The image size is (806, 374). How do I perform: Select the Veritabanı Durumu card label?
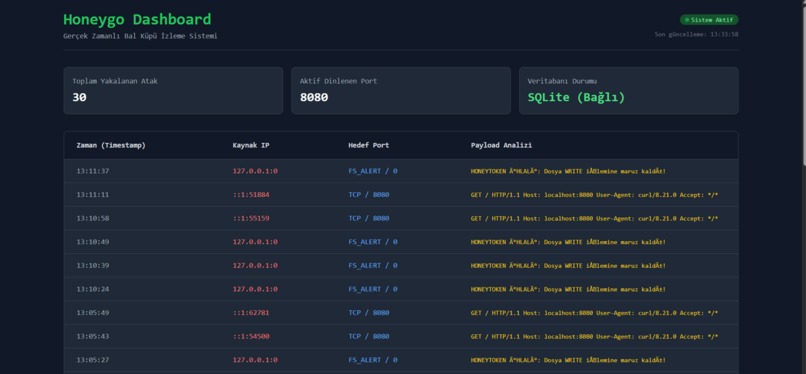point(562,81)
